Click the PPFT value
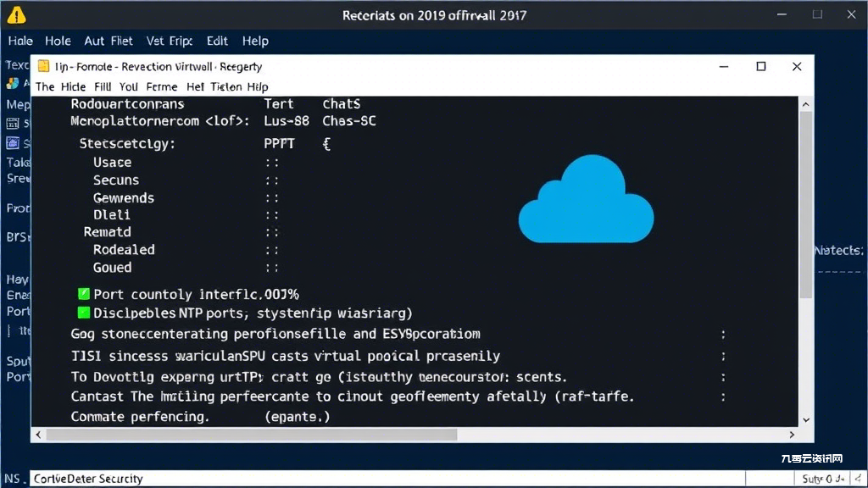Screen dimensions: 868x488 [279, 144]
